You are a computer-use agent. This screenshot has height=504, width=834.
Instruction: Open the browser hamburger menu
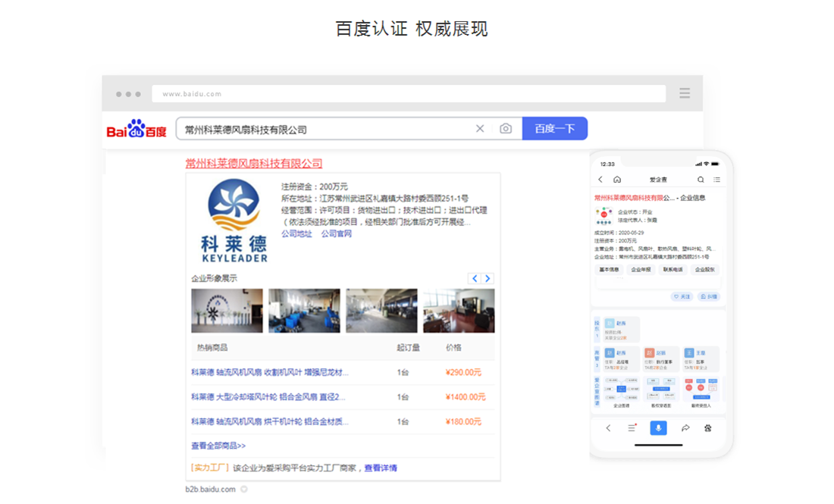pyautogui.click(x=685, y=93)
